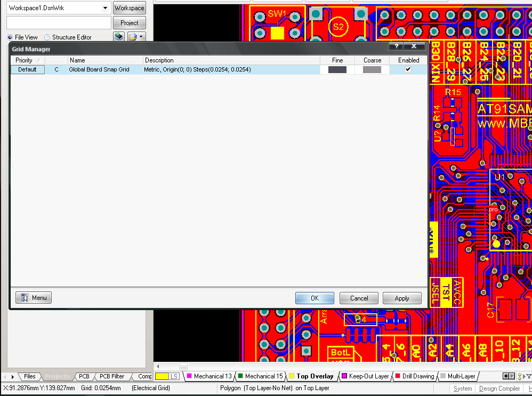This screenshot has width=532, height=396.
Task: Click the LS layer set button
Action: (174, 377)
